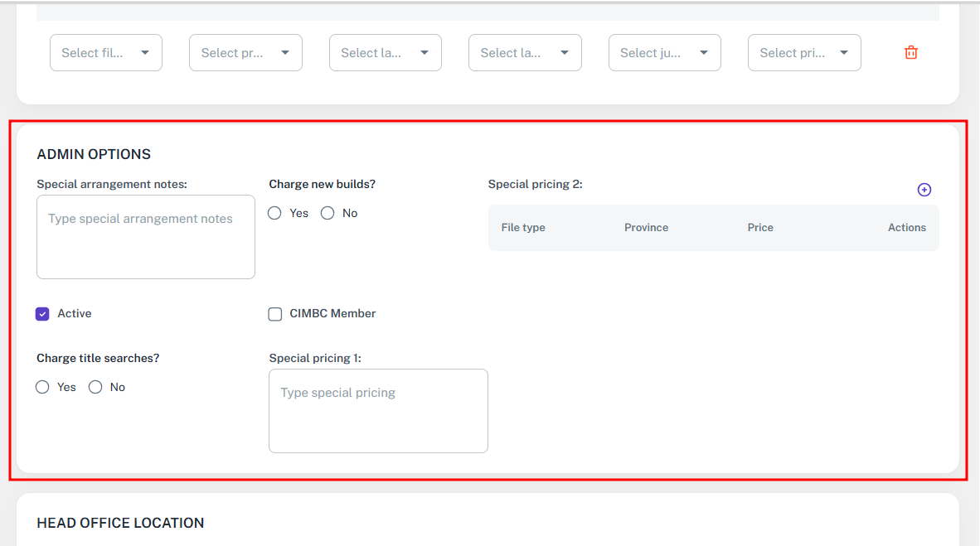Add a row to Special pricing 2
The width and height of the screenshot is (980, 546).
924,190
